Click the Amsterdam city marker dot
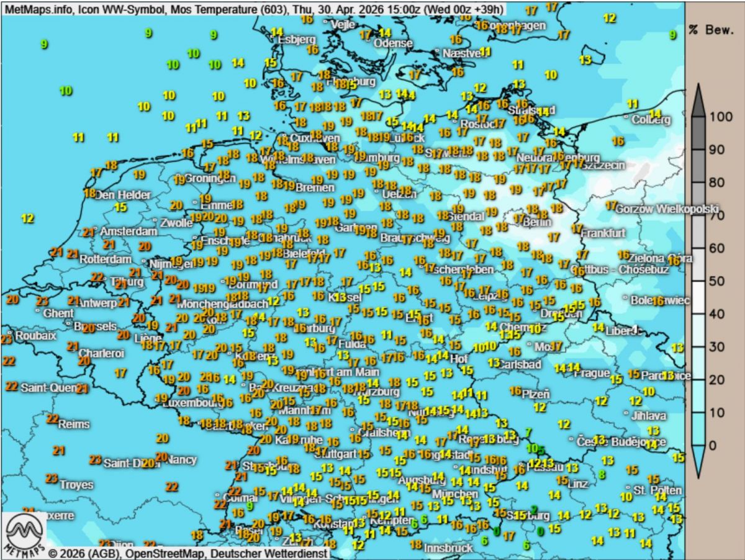Screen dimensions: 745x560 pyautogui.click(x=96, y=227)
